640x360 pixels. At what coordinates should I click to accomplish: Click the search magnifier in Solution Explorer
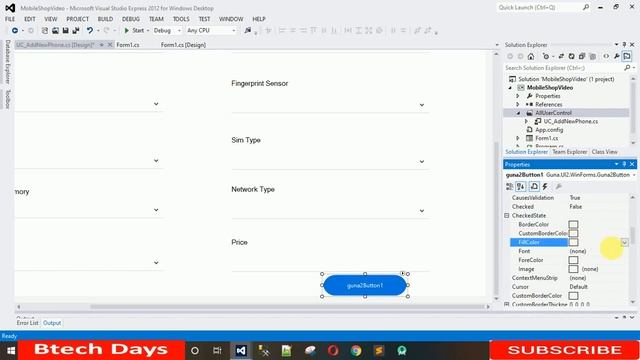627,68
